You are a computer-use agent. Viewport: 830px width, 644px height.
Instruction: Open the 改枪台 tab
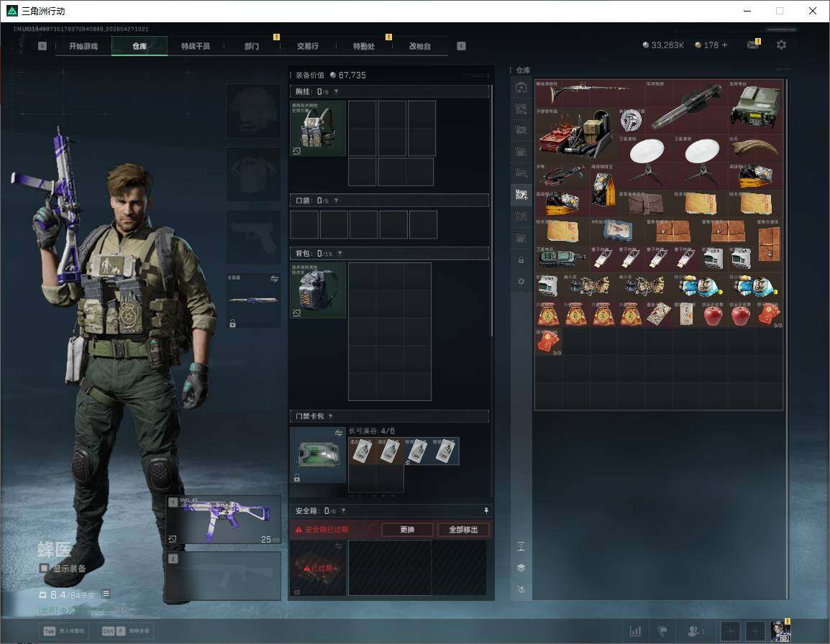420,46
